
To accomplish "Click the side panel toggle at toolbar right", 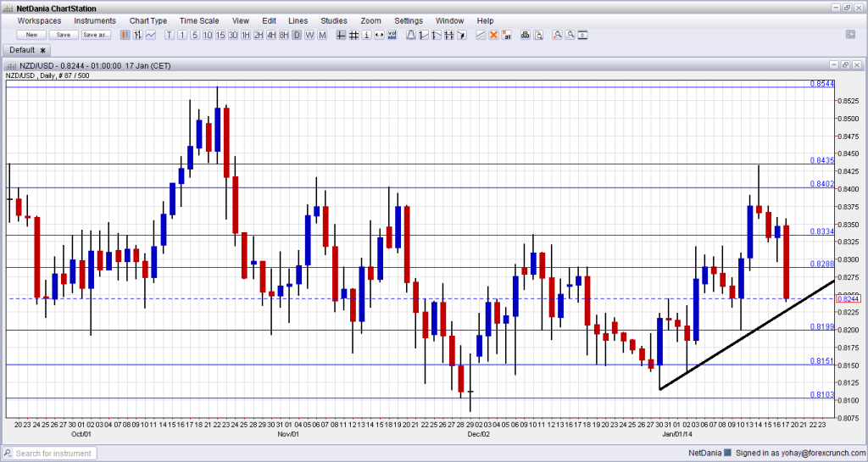I will click(850, 34).
